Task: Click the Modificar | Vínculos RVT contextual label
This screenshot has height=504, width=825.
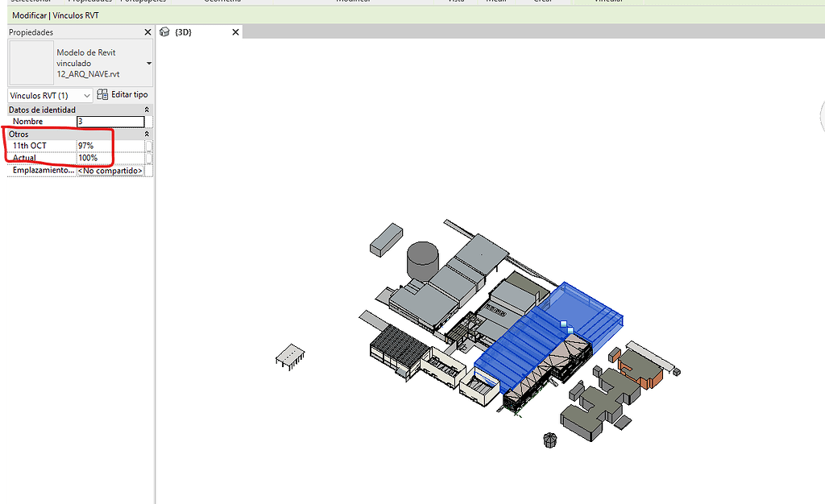Action: (56, 15)
